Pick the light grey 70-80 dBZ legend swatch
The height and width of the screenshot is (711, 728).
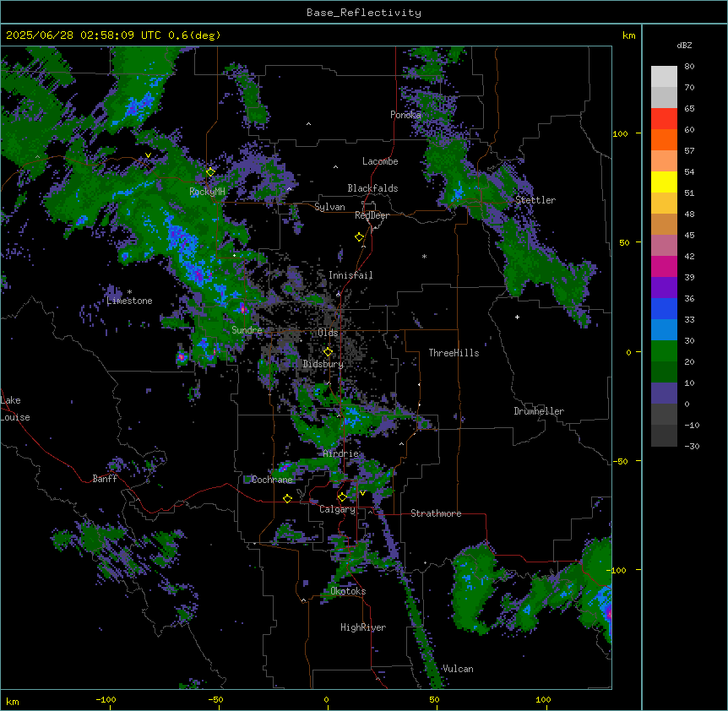(664, 77)
